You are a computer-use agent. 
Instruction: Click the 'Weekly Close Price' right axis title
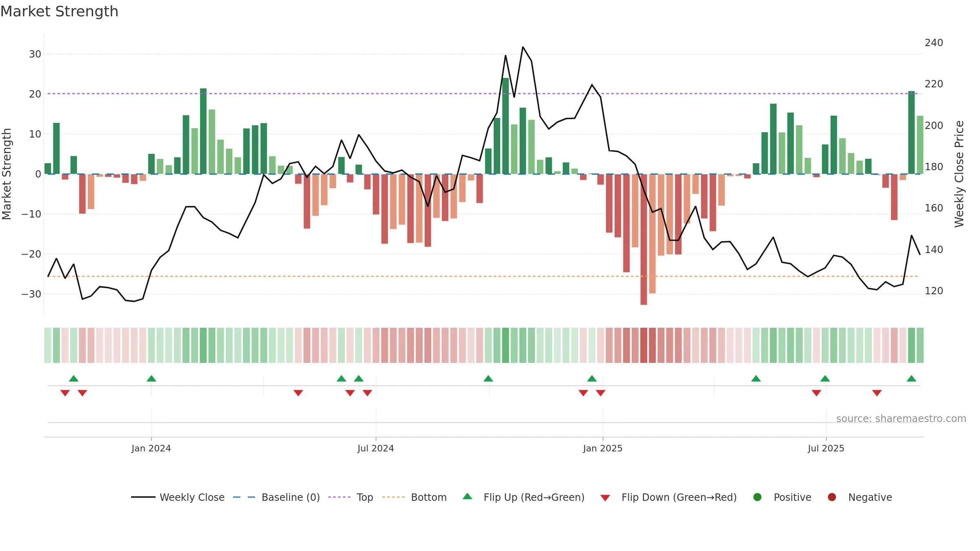959,174
